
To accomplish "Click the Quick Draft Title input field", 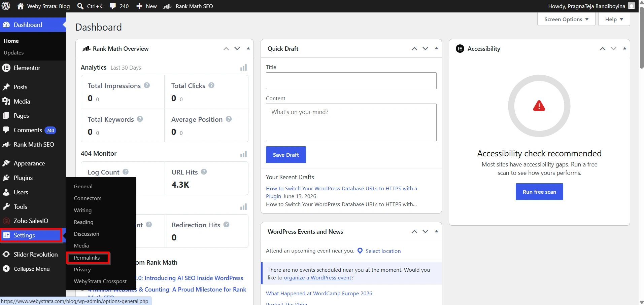I will point(351,81).
